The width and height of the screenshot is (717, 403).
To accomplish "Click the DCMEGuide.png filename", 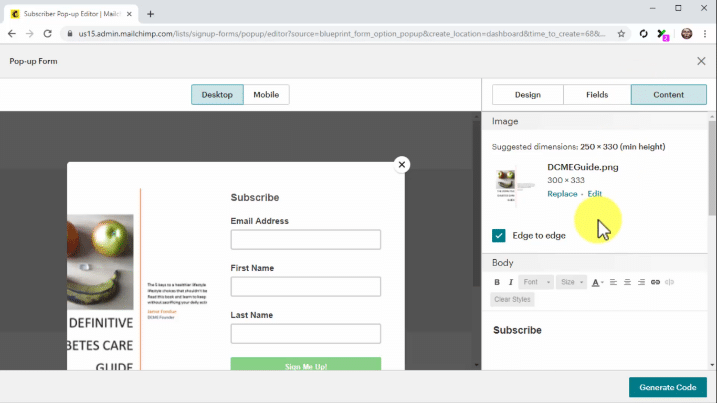I will click(x=583, y=167).
